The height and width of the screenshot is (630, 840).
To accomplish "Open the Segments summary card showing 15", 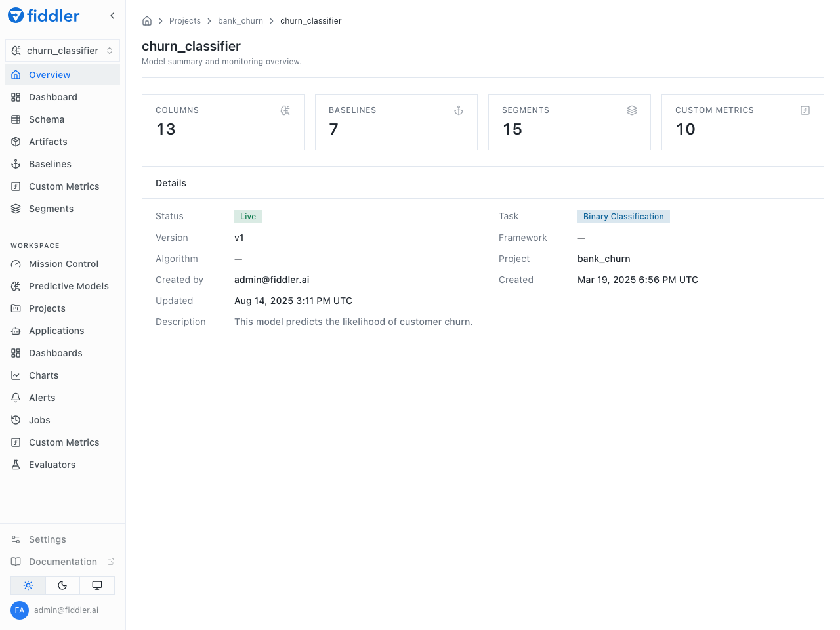I will (570, 122).
